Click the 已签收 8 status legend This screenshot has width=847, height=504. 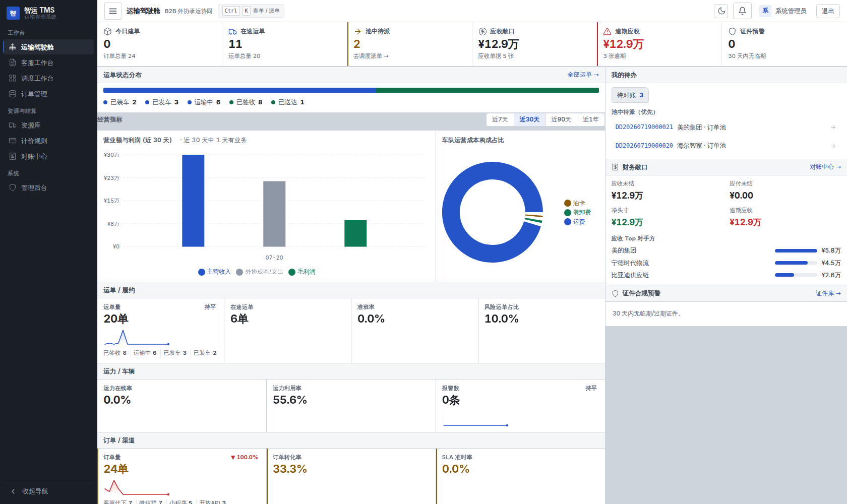[246, 102]
